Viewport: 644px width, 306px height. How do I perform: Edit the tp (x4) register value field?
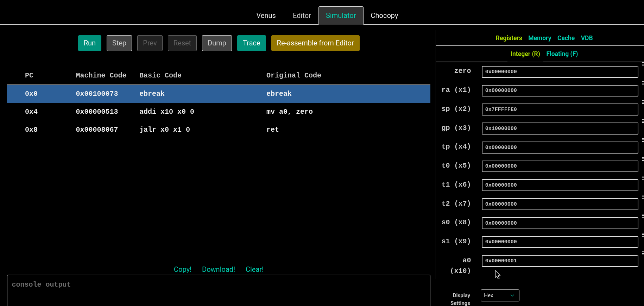click(x=560, y=148)
